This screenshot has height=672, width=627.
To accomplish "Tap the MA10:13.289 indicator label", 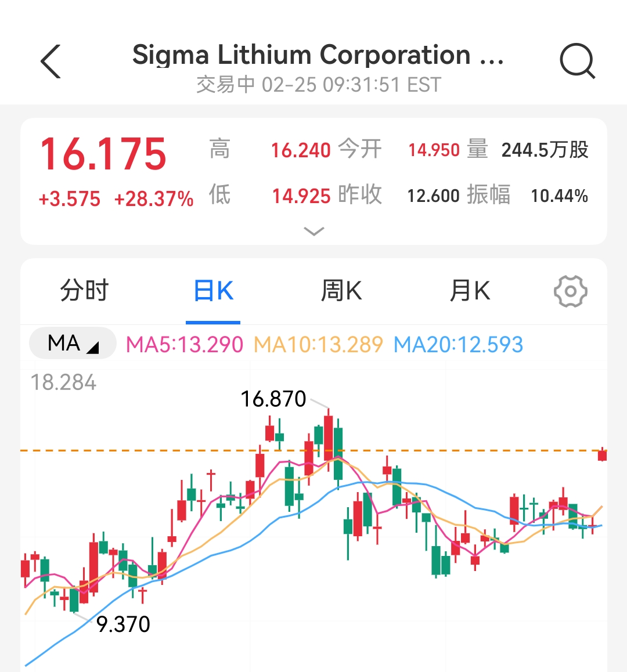I will point(318,345).
